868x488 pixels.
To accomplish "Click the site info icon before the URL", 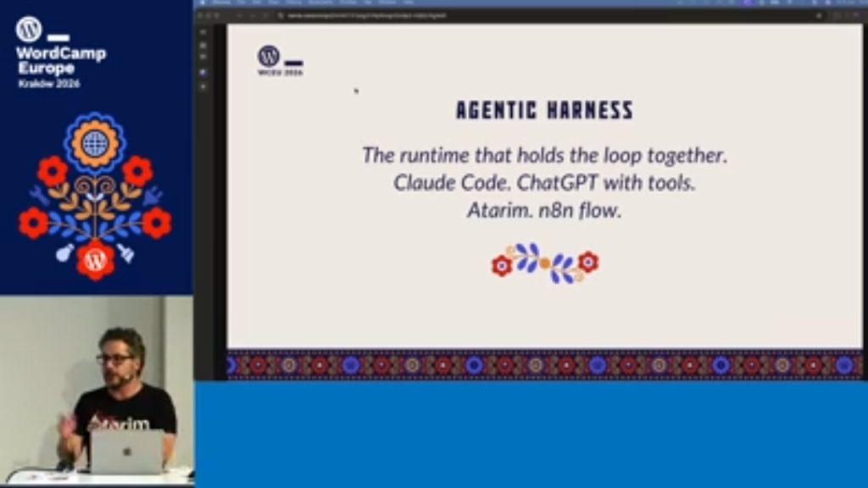I will tap(281, 15).
